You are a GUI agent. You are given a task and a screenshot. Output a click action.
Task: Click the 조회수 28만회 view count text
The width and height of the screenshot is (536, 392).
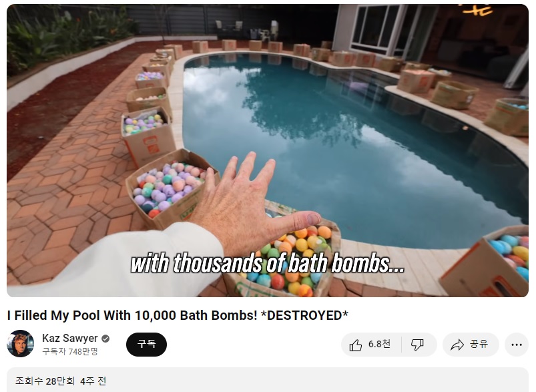tap(45, 381)
